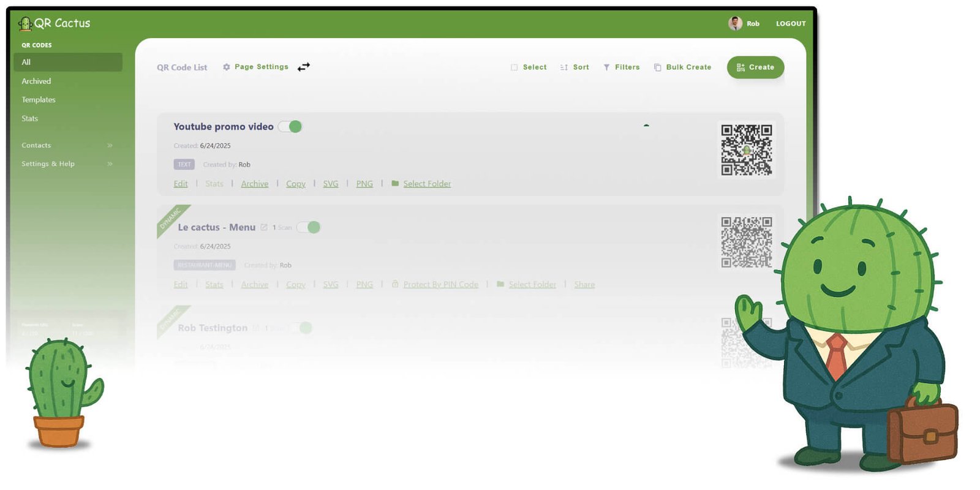Expand Settings & Help section
Viewport: 980px width, 490px height.
[67, 164]
